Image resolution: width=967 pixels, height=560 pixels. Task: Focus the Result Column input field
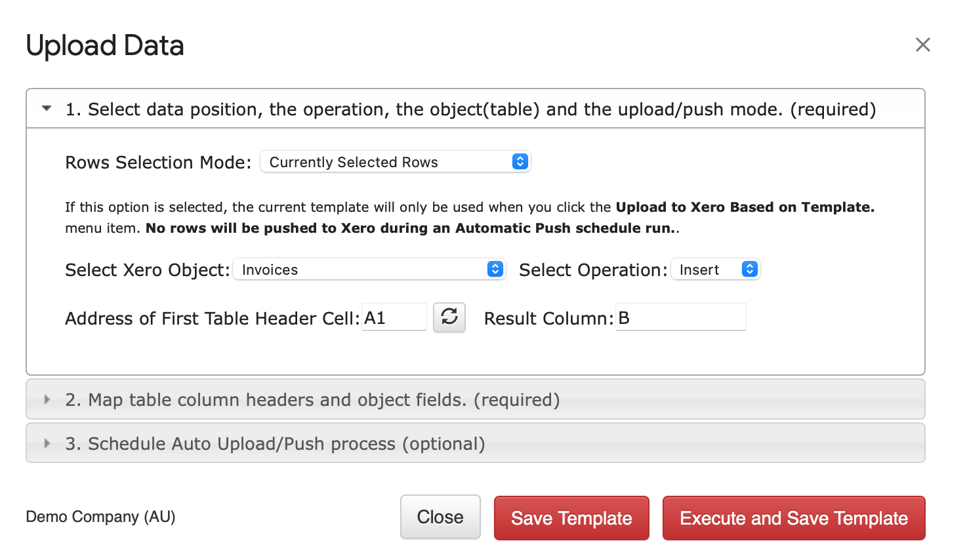click(x=680, y=317)
